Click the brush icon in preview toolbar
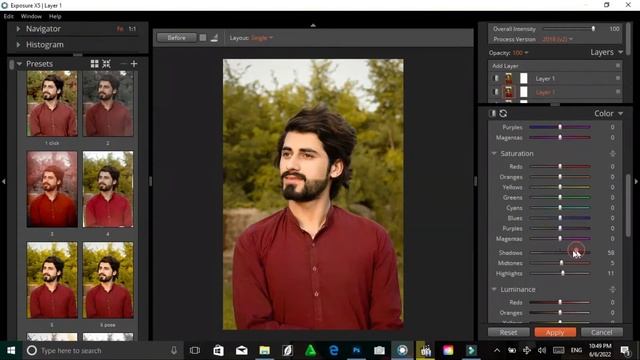This screenshot has width=640, height=360. coord(214,38)
